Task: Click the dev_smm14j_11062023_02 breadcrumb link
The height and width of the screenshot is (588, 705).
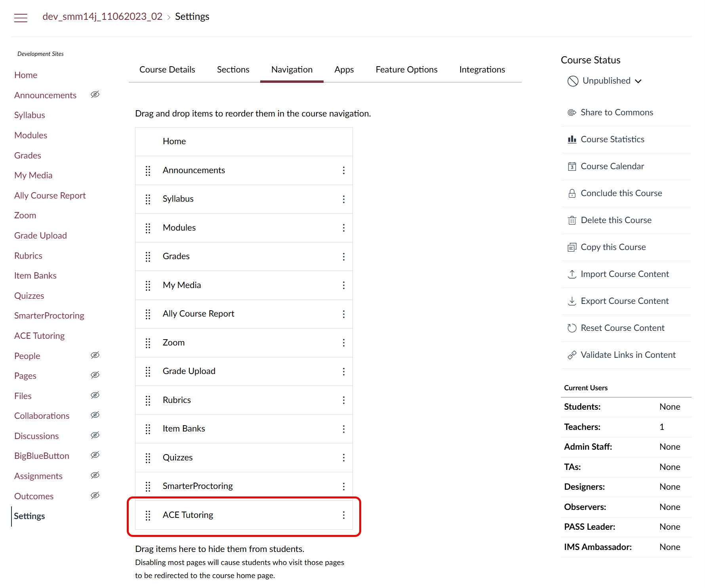Action: (x=102, y=17)
